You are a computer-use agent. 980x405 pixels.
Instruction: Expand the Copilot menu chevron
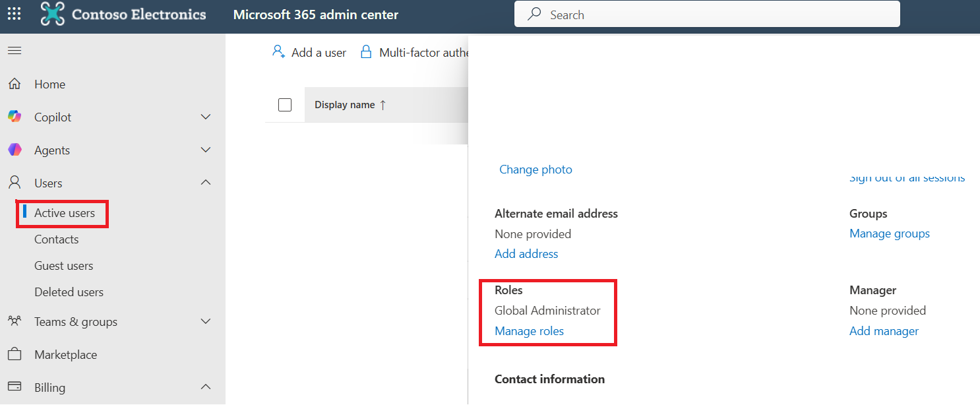[x=206, y=117]
